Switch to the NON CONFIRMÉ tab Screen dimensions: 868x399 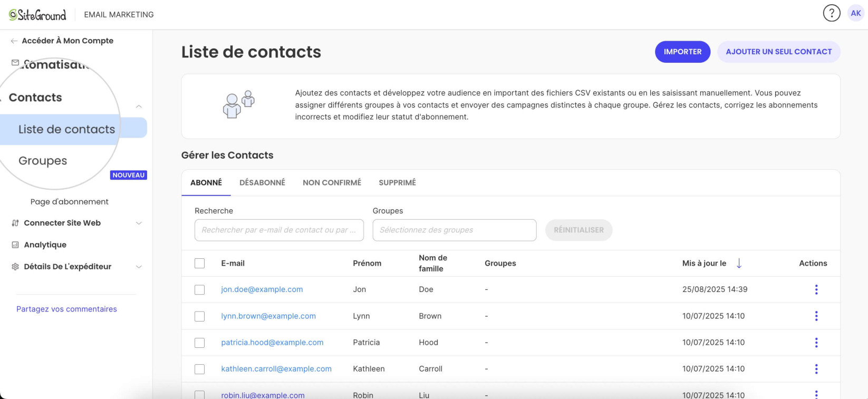point(332,182)
